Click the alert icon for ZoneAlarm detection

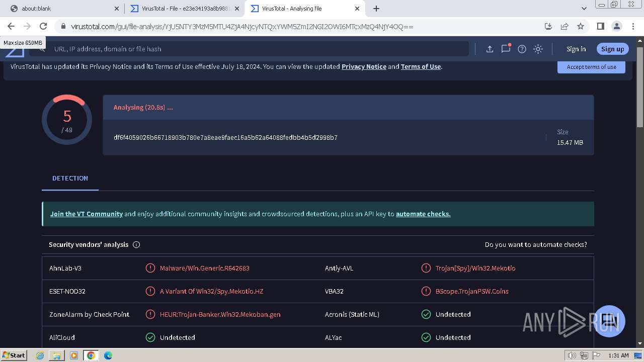point(150,314)
